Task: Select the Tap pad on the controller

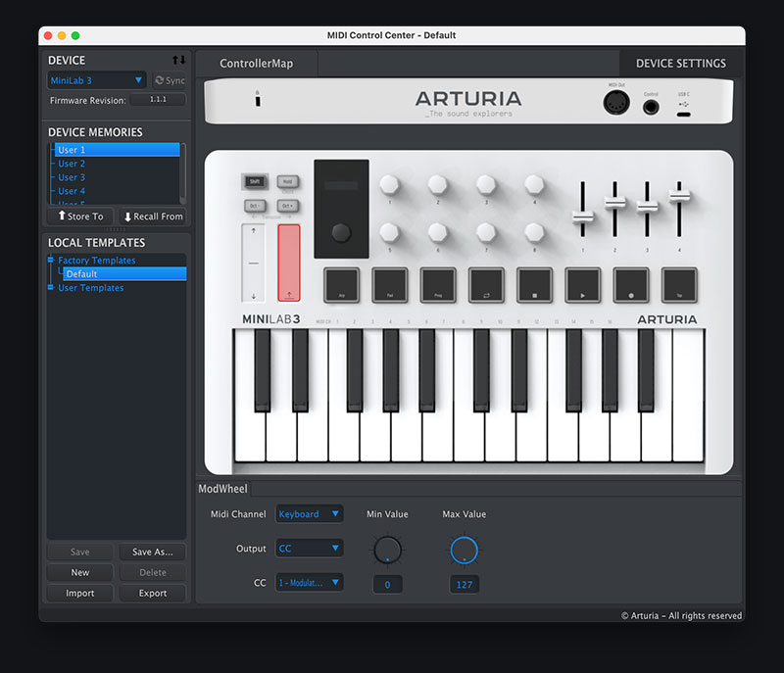Action: pyautogui.click(x=678, y=285)
